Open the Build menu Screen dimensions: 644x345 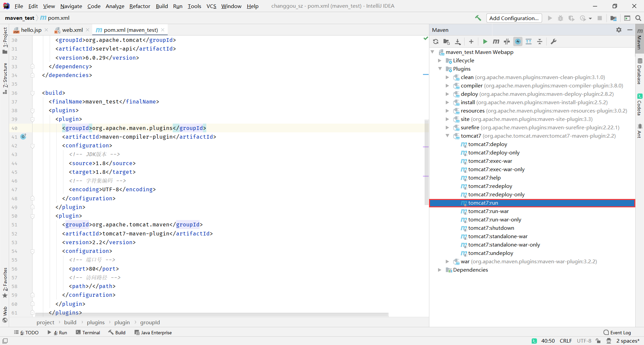pyautogui.click(x=162, y=6)
